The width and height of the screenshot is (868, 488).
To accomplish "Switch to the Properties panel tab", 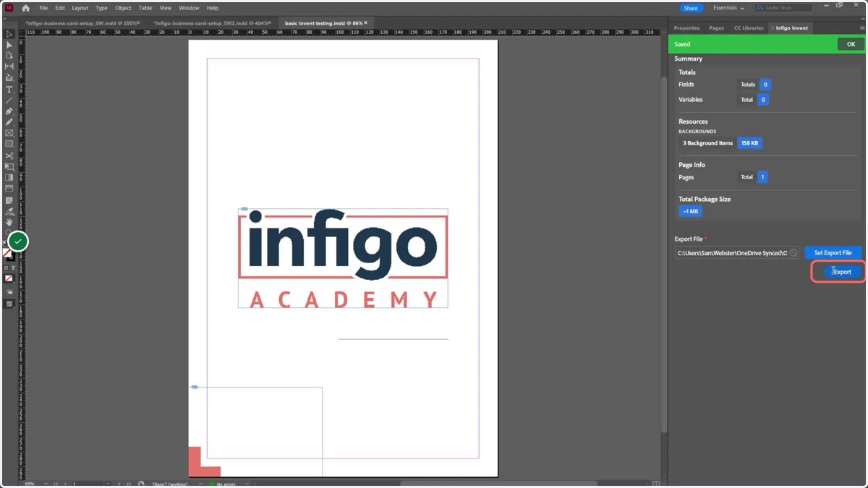I will click(686, 28).
